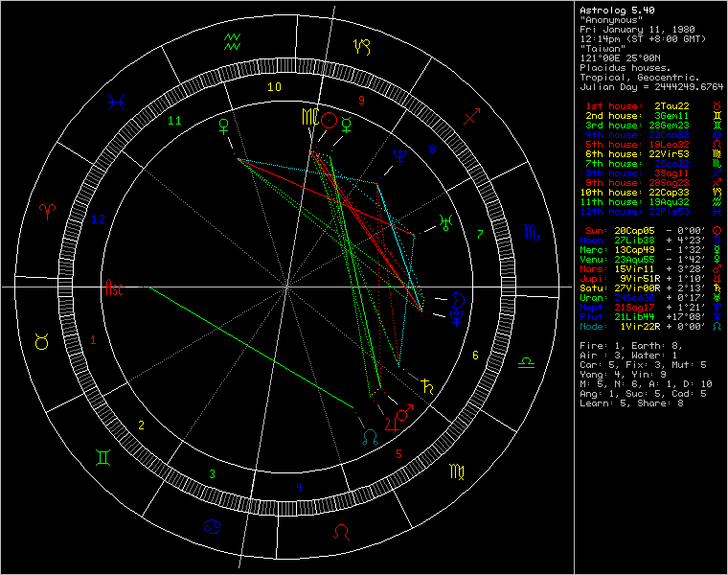
Task: Click the Mars 15Vir11 position row
Action: 651,269
